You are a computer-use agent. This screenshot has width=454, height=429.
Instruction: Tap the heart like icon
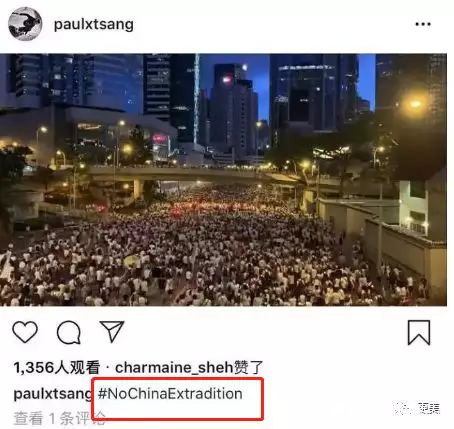click(x=25, y=332)
